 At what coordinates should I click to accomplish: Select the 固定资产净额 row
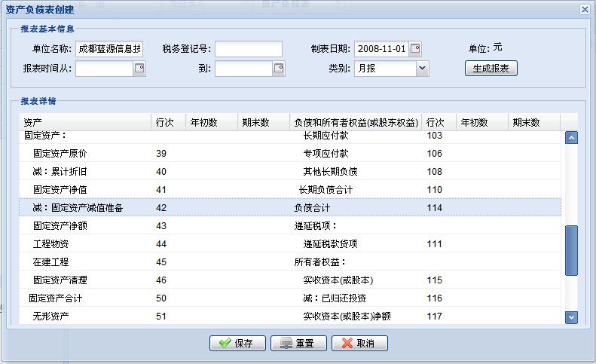coord(290,225)
